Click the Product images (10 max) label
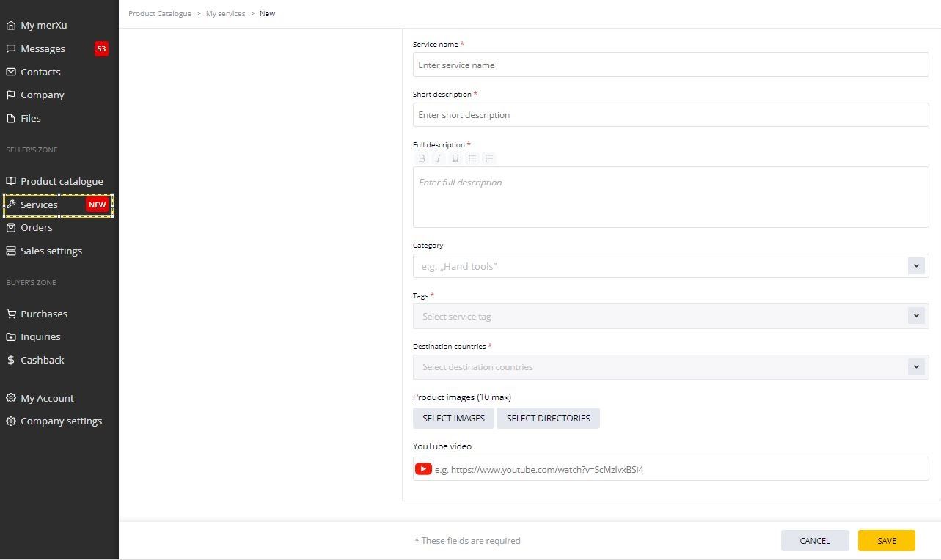The height and width of the screenshot is (560, 941). pyautogui.click(x=462, y=397)
